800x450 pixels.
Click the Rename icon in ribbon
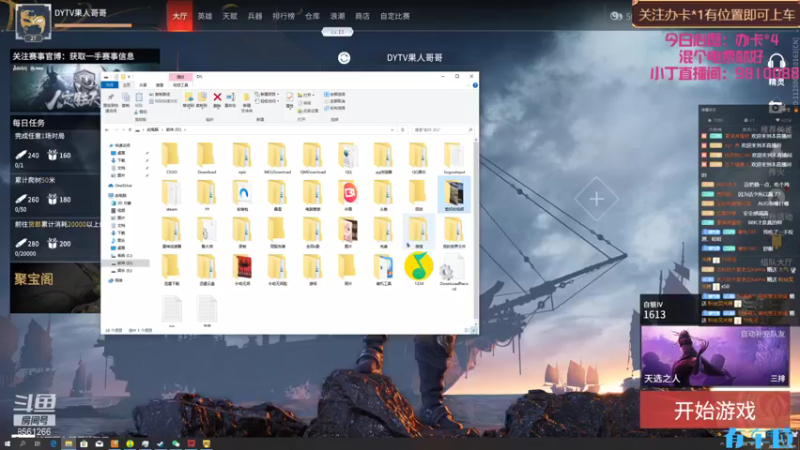(x=231, y=97)
